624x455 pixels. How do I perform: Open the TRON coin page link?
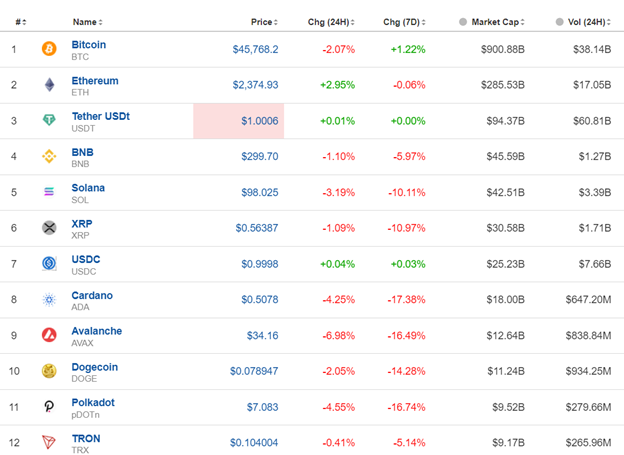[86, 438]
